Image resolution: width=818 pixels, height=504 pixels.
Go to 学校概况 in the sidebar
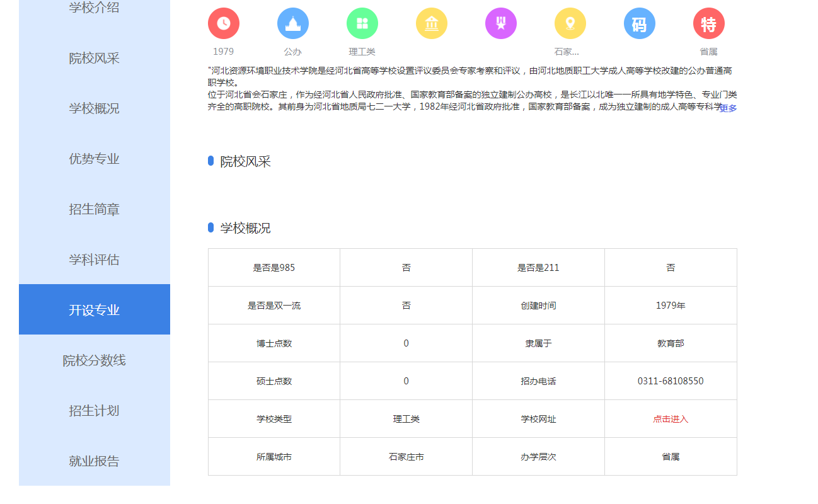coord(95,108)
